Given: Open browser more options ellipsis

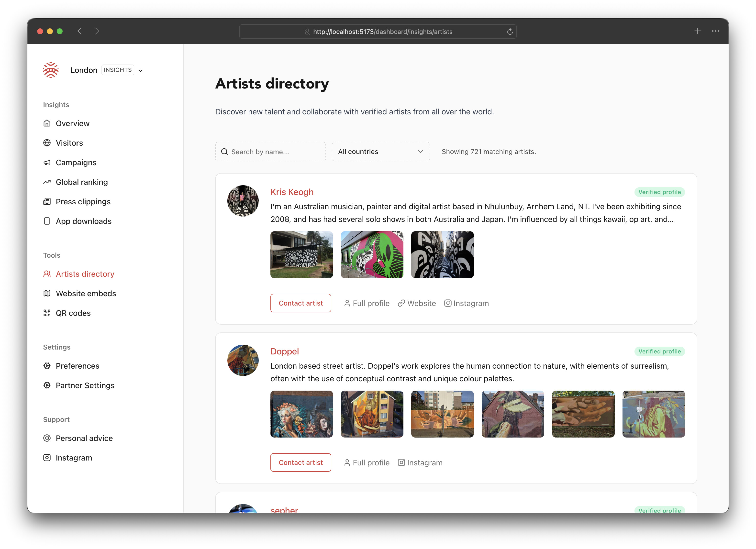Looking at the screenshot, I should 715,31.
